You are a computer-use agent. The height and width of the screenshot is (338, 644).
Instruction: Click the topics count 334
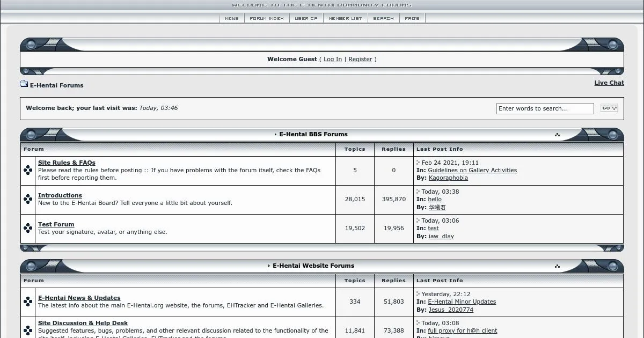(355, 302)
